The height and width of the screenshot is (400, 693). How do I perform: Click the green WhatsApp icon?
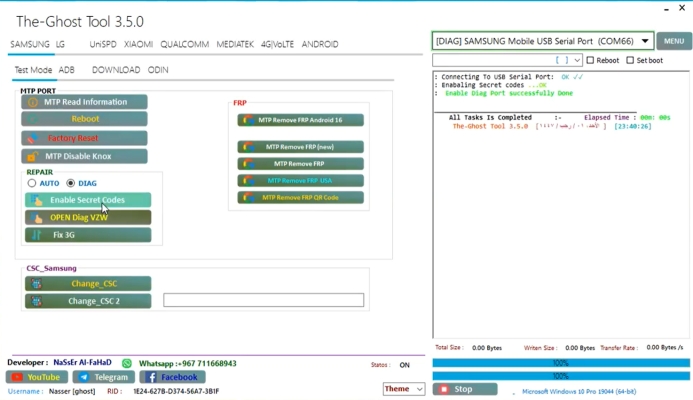pos(127,363)
